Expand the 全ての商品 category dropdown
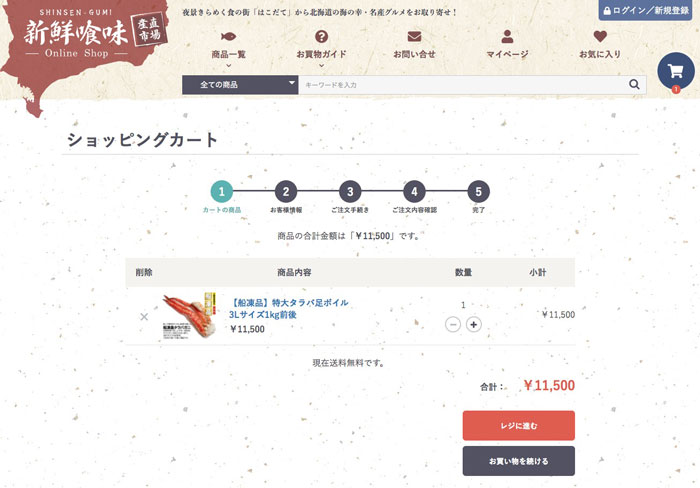The height and width of the screenshot is (488, 700). click(x=240, y=84)
